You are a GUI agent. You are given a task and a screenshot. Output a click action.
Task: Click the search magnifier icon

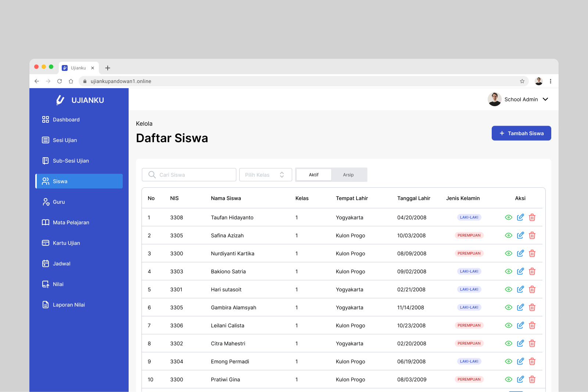pos(152,175)
